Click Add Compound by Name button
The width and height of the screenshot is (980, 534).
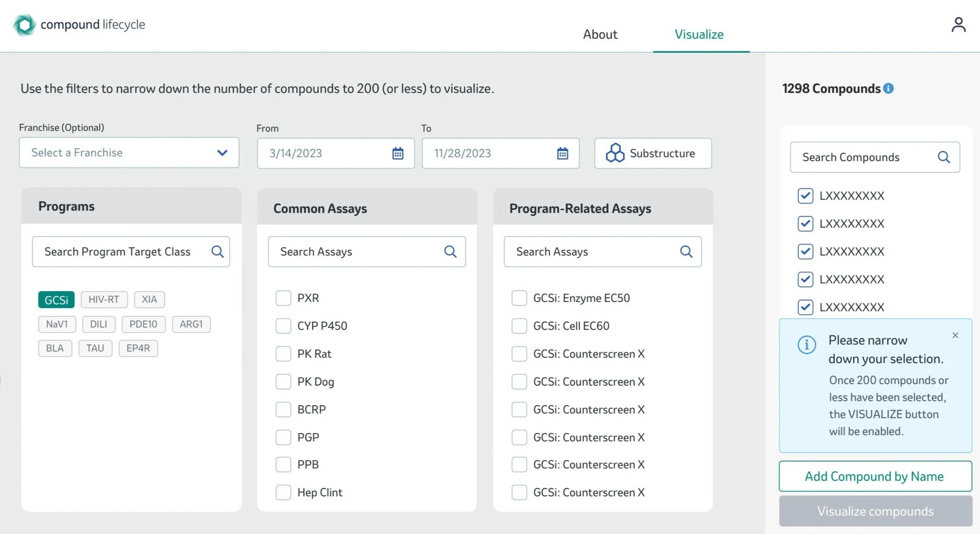coord(875,476)
